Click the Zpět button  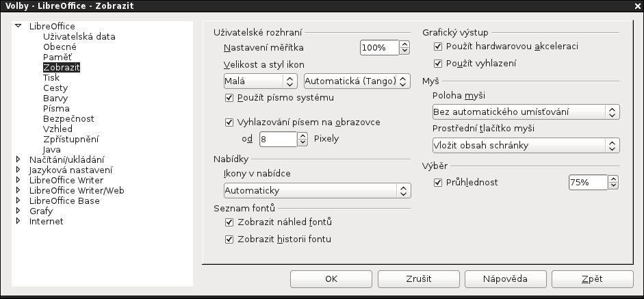click(593, 279)
